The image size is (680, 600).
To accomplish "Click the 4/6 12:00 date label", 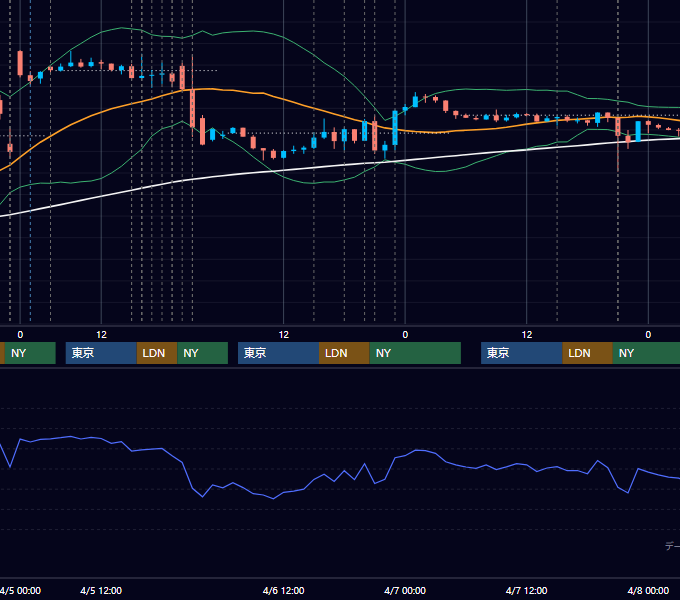I will click(x=284, y=590).
